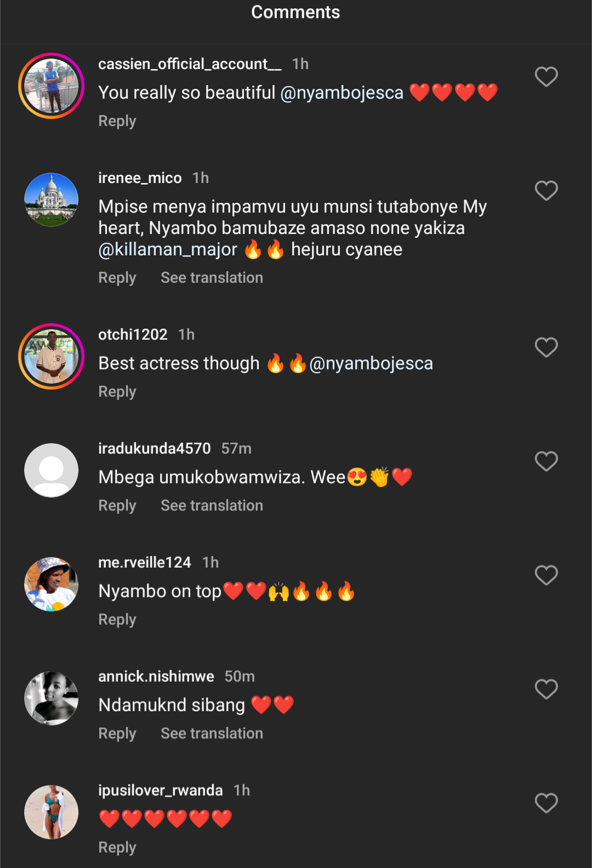Open irenee_mico's profile picture
The height and width of the screenshot is (868, 592).
point(52,200)
